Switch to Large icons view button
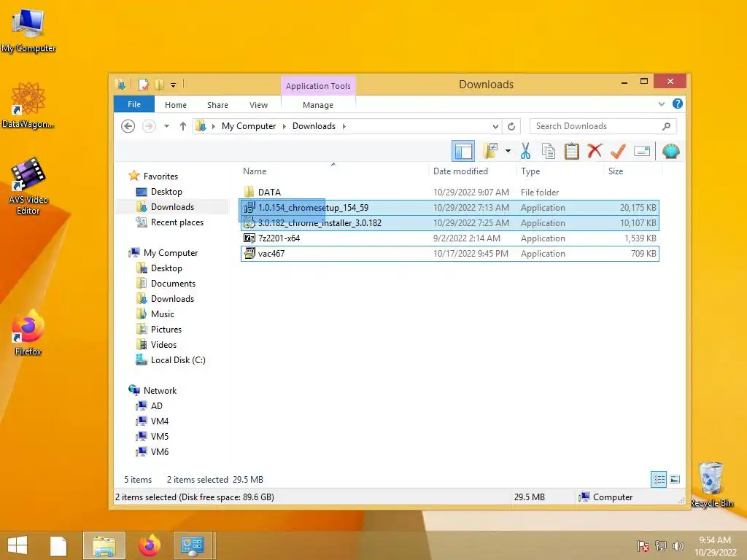The width and height of the screenshot is (747, 560). 675,479
